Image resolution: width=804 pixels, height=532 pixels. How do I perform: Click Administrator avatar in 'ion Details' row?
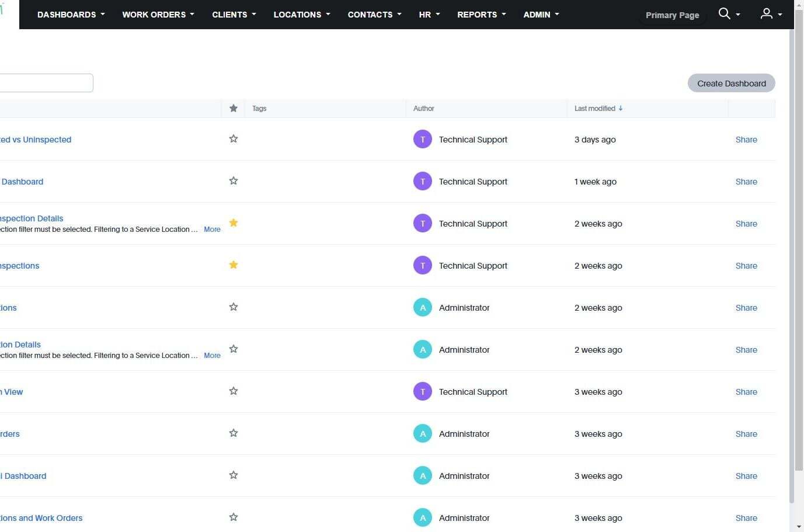coord(423,350)
